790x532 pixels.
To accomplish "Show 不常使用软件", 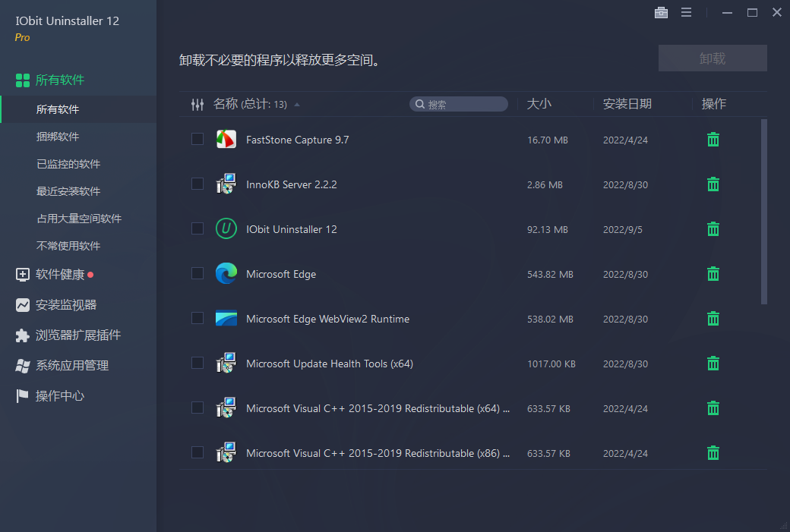I will click(68, 246).
